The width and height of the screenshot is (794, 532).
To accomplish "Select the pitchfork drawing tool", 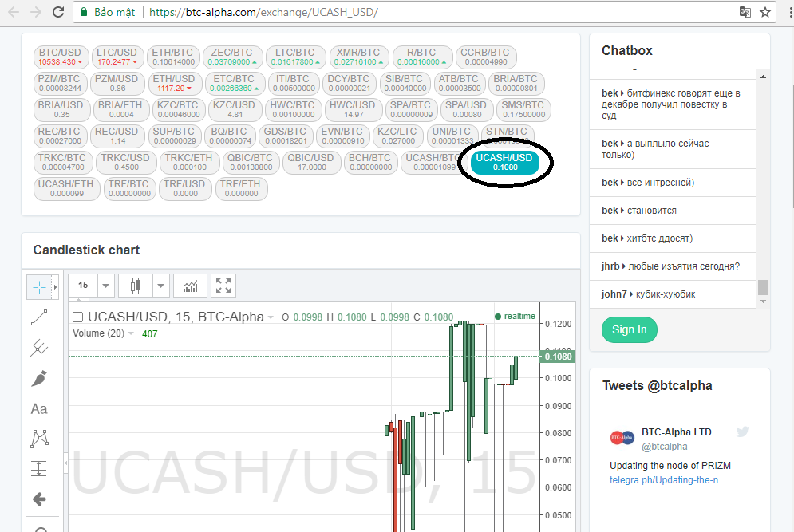I will (39, 348).
